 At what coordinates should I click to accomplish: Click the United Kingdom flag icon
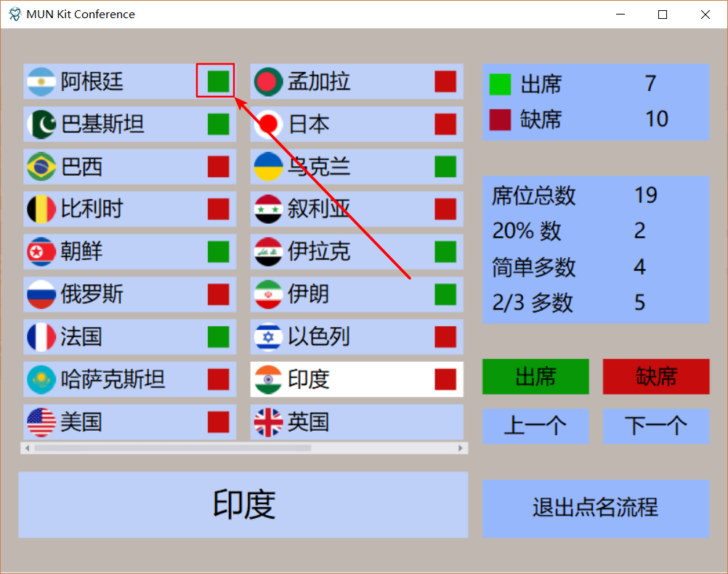pyautogui.click(x=267, y=422)
